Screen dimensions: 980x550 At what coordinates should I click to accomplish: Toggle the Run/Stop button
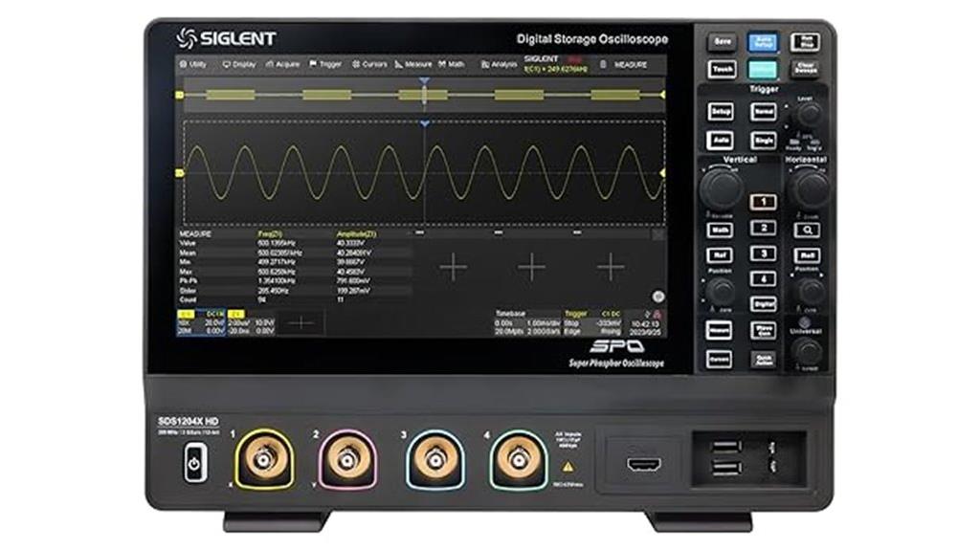pyautogui.click(x=805, y=42)
